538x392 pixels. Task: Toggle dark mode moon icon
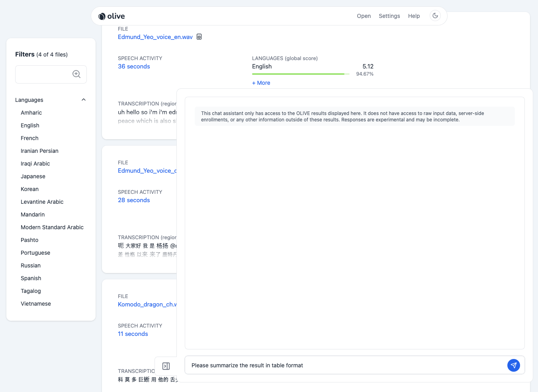click(435, 16)
